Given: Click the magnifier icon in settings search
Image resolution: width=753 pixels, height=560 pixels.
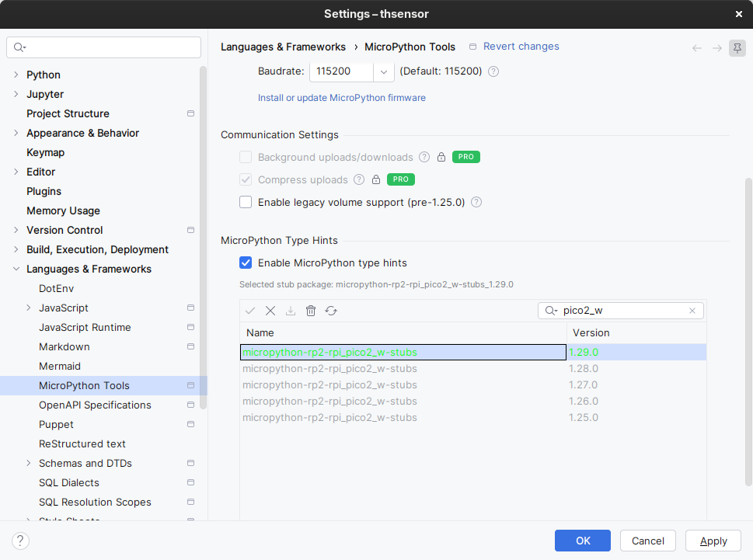Looking at the screenshot, I should pyautogui.click(x=19, y=47).
